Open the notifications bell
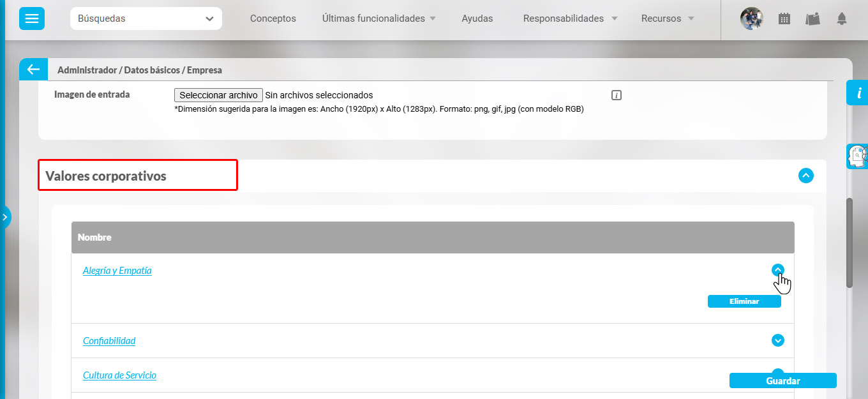868x399 pixels. point(842,19)
